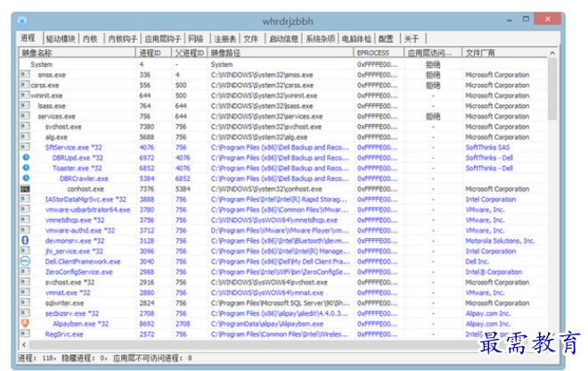588x371 pixels.
Task: Select the 进程 tab
Action: coord(29,38)
